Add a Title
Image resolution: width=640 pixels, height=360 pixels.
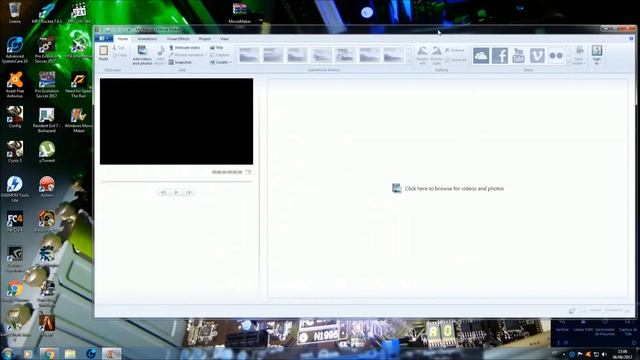(x=217, y=48)
